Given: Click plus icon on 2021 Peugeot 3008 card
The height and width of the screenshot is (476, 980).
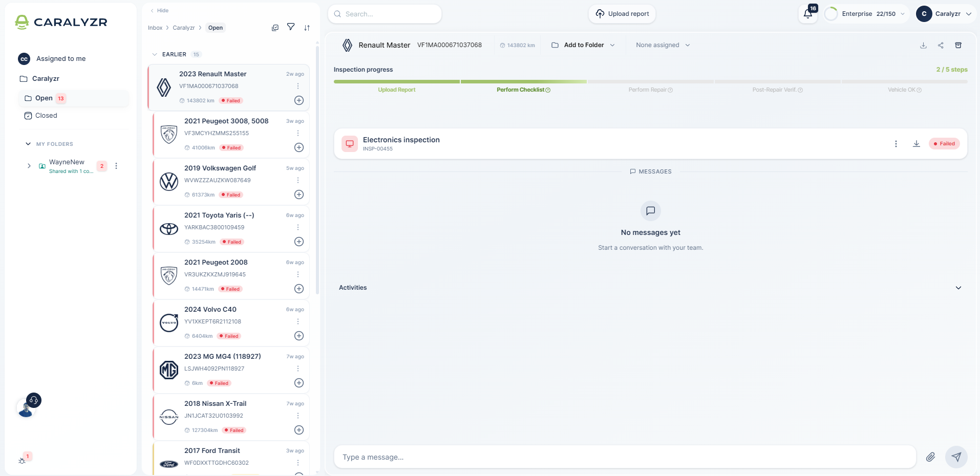Looking at the screenshot, I should [299, 147].
